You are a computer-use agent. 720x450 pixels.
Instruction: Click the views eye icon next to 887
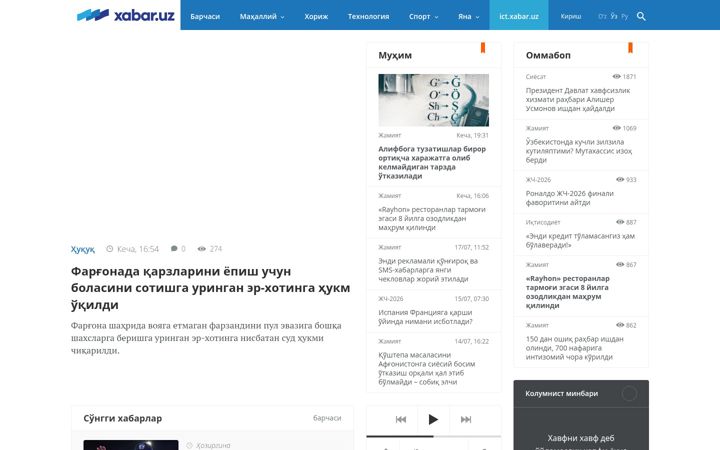[620, 222]
